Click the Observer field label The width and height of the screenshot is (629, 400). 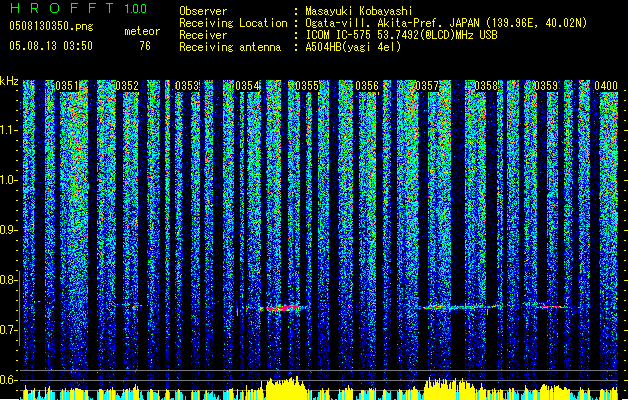tap(203, 11)
